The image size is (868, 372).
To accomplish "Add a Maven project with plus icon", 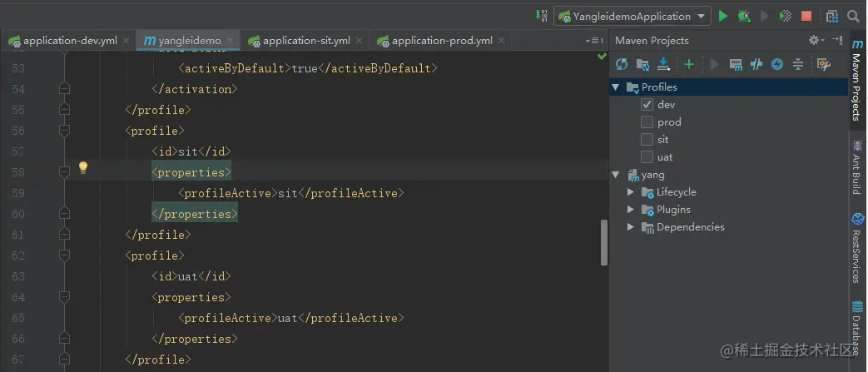I will point(688,65).
